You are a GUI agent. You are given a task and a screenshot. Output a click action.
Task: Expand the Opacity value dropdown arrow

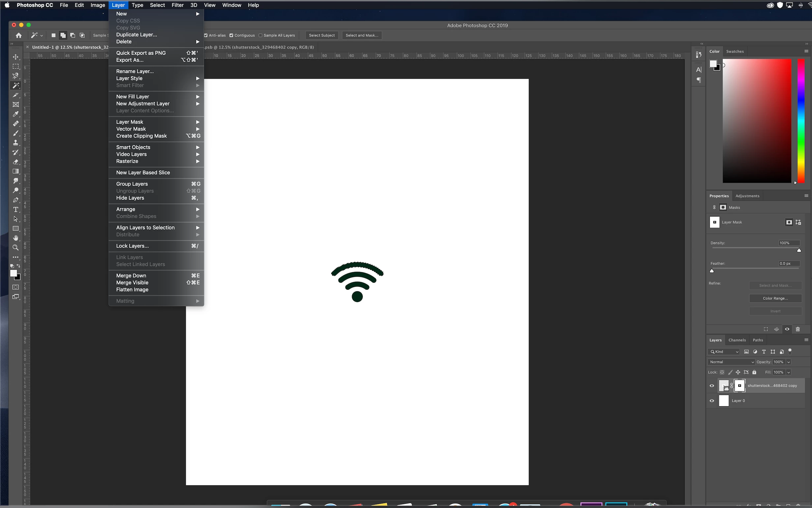[x=789, y=362]
